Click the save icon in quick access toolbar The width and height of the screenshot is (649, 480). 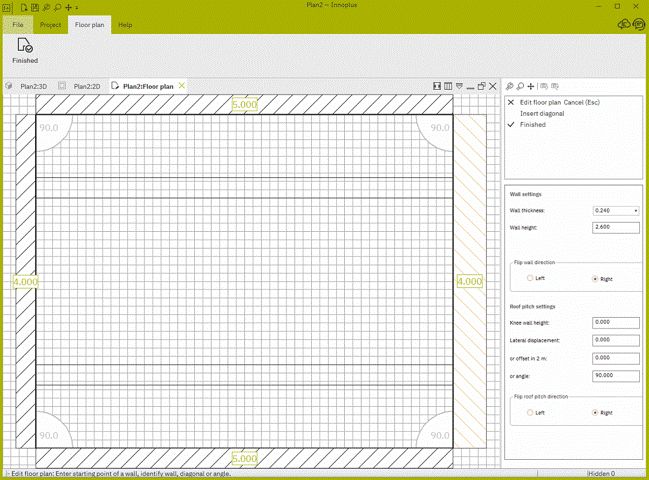tap(35, 7)
